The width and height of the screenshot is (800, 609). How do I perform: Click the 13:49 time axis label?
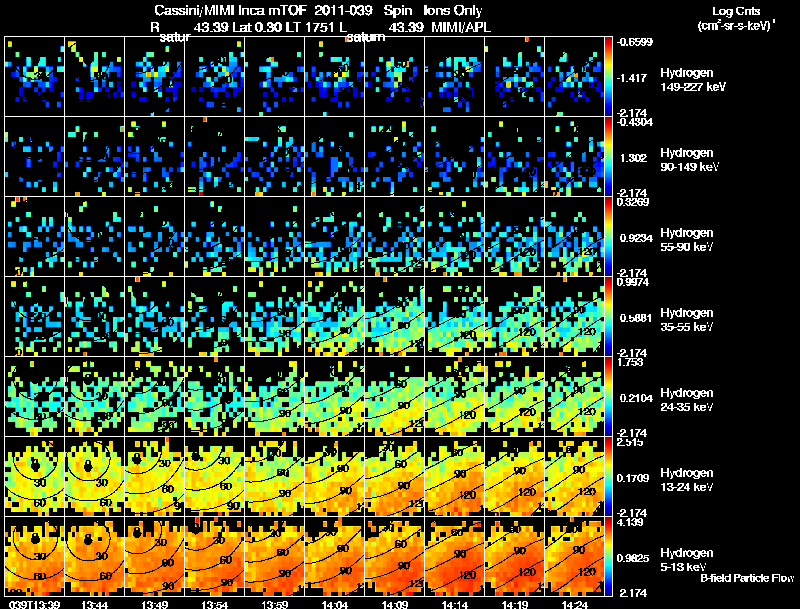(155, 604)
